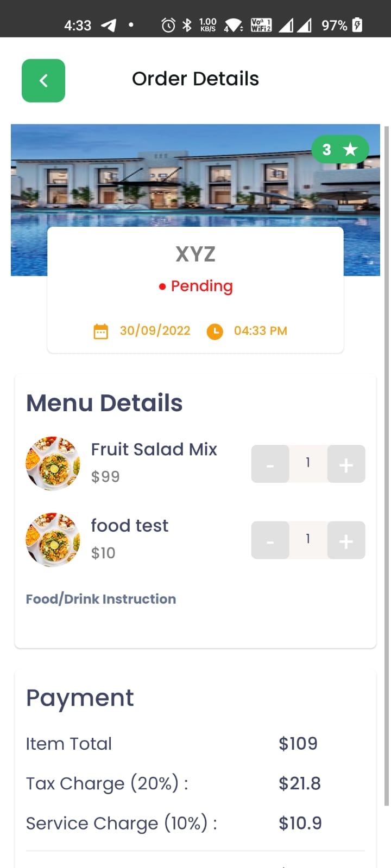Image resolution: width=391 pixels, height=868 pixels.
Task: Tap the Telegram notification icon
Action: (x=109, y=25)
